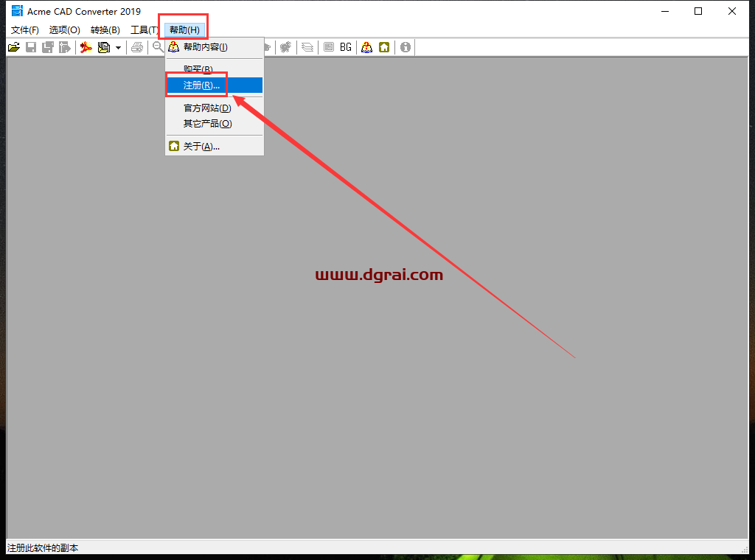Open the 转换(B) menu
Image resolution: width=755 pixels, height=560 pixels.
point(105,29)
